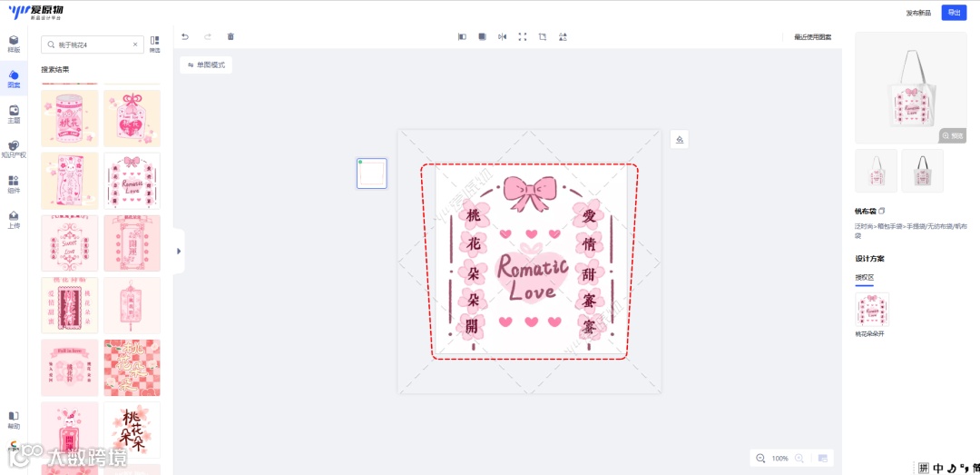Click the blue 导出 export button
980x475 pixels.
pyautogui.click(x=954, y=13)
